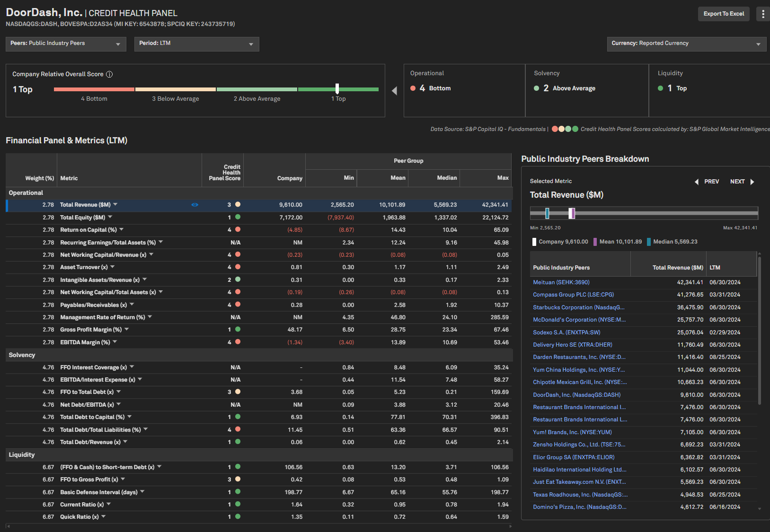The image size is (770, 532).
Task: Expand the Return on Capital (%) metric arrow
Action: [122, 229]
